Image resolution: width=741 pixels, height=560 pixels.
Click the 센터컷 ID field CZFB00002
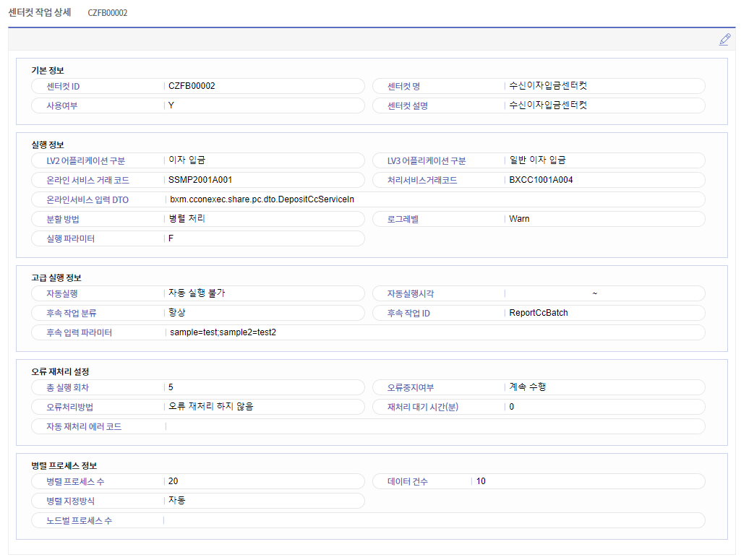click(198, 86)
